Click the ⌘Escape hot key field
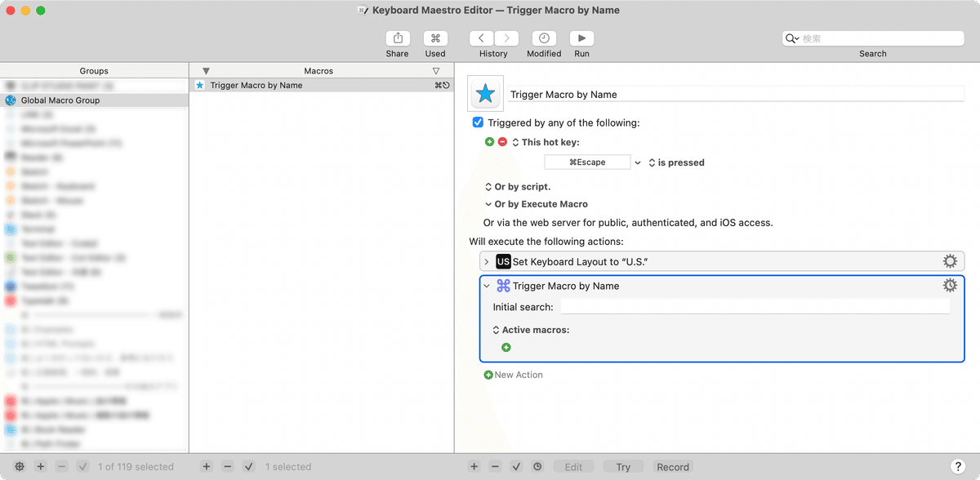This screenshot has height=480, width=980. [587, 162]
